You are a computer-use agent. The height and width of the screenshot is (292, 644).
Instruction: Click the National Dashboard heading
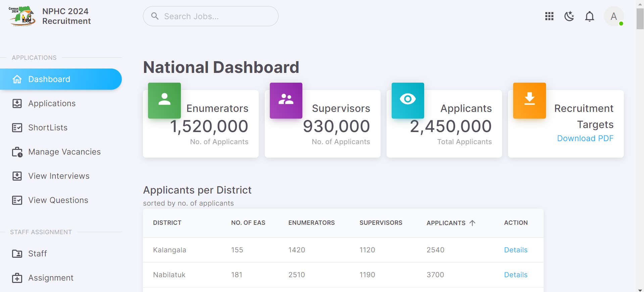[x=221, y=67]
